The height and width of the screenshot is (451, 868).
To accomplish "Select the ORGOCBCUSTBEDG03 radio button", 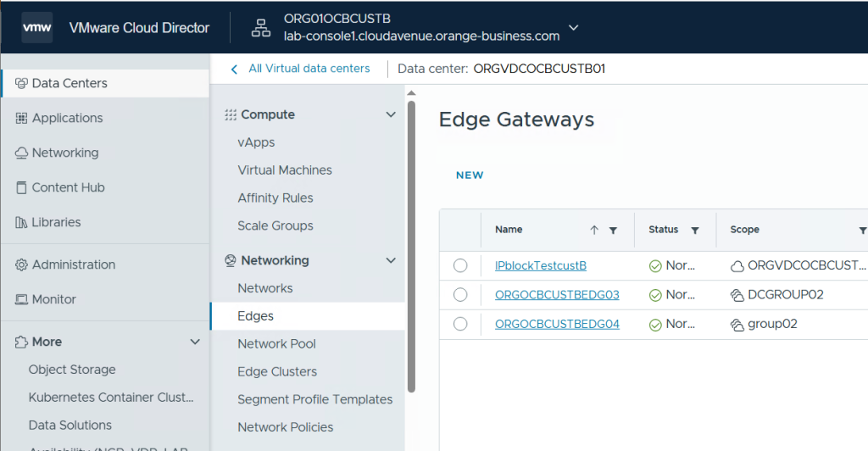I will [x=460, y=295].
